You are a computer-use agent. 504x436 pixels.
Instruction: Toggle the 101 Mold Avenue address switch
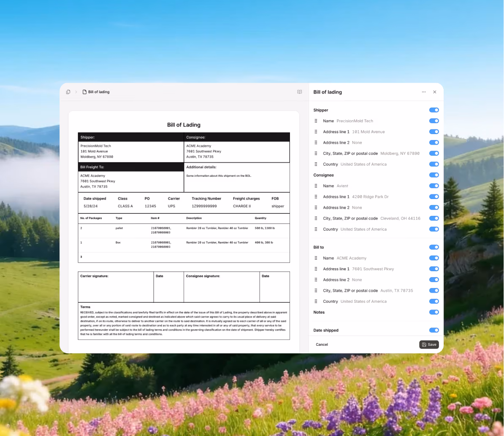tap(434, 132)
